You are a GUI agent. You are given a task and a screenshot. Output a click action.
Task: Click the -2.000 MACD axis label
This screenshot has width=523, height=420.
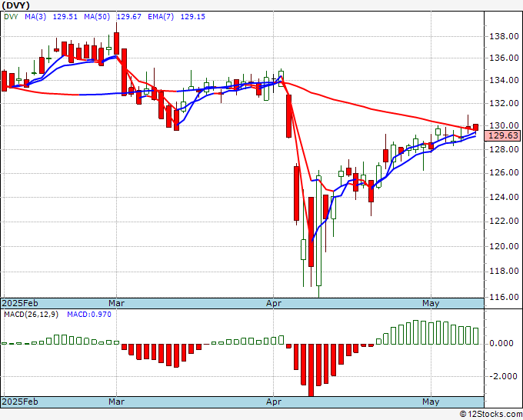tap(501, 376)
